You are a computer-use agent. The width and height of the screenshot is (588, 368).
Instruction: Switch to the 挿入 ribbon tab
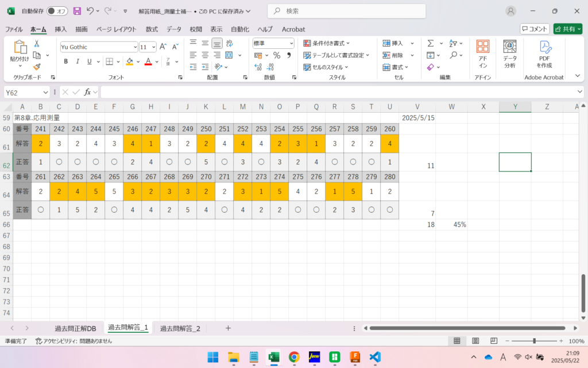[60, 29]
